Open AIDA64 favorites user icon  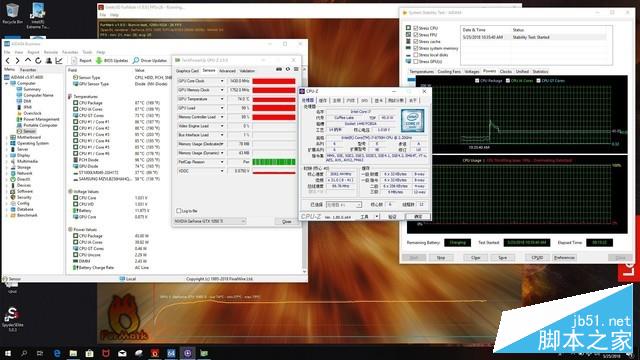pyautogui.click(x=49, y=60)
